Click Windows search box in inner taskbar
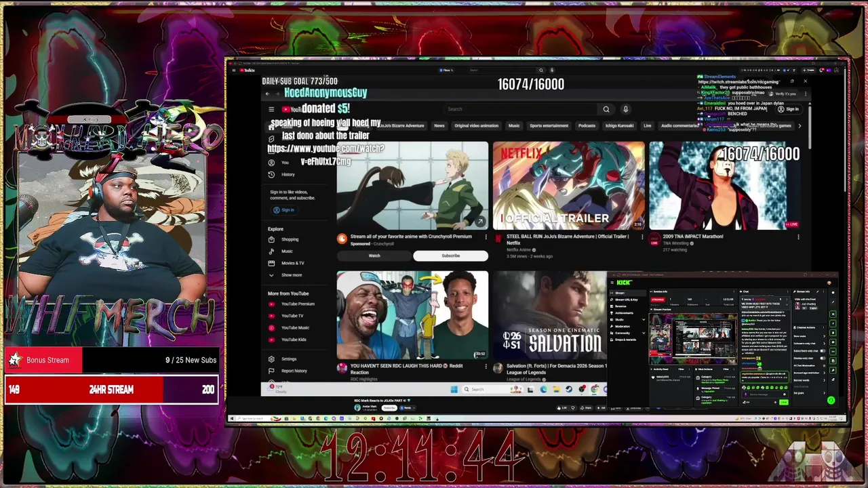868x488 pixels. click(492, 389)
